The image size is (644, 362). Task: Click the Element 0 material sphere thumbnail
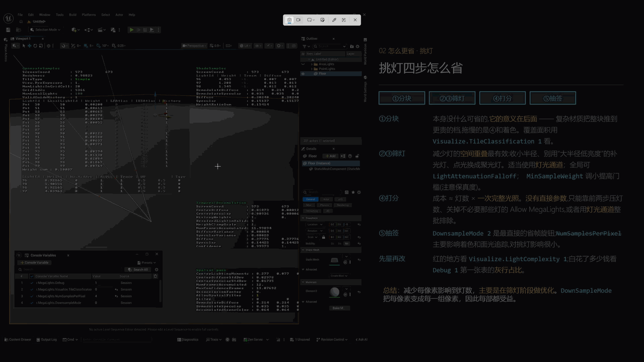(x=334, y=292)
